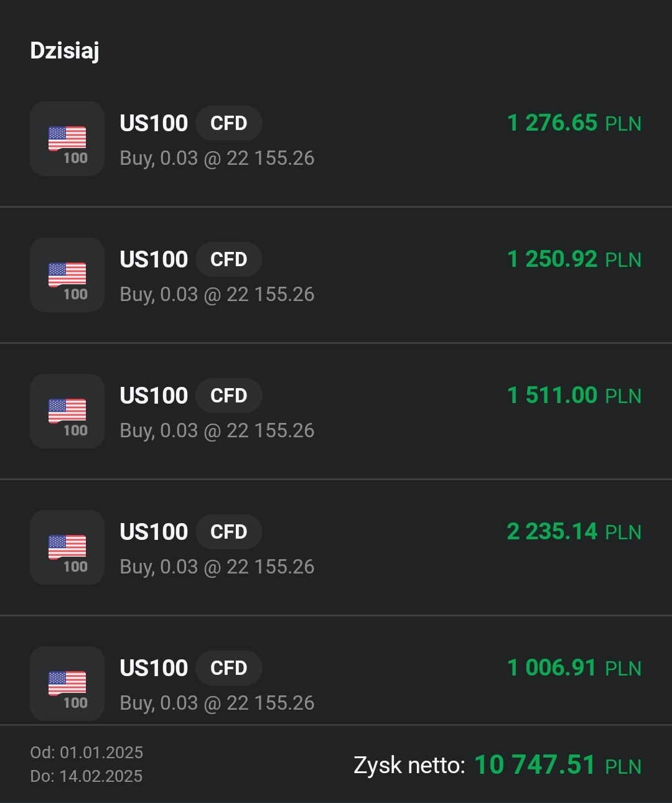672x803 pixels.
Task: Click the US100 title in the 1 250.92 PLN row
Action: 154,259
